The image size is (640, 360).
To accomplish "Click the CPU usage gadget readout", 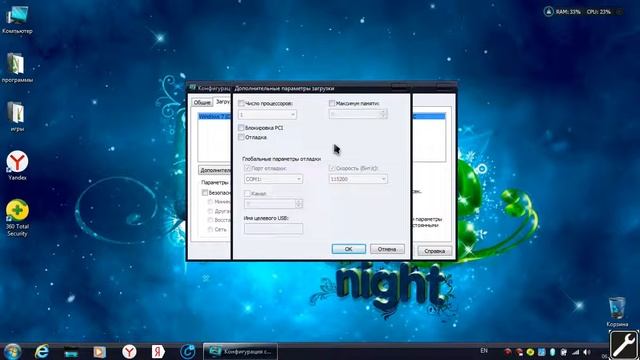I will pyautogui.click(x=599, y=12).
